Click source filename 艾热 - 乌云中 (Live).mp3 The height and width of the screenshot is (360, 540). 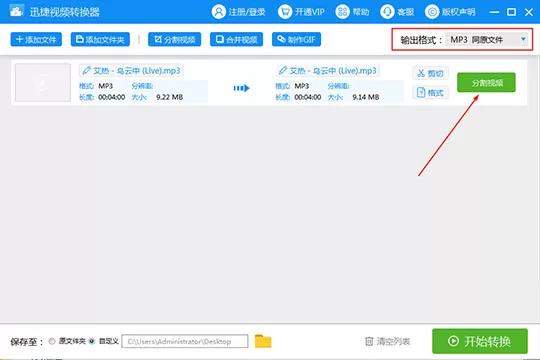click(137, 71)
